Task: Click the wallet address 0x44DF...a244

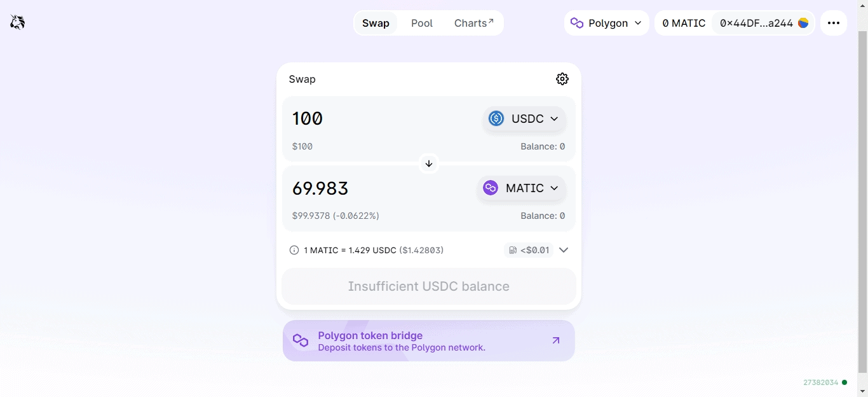Action: coord(756,23)
